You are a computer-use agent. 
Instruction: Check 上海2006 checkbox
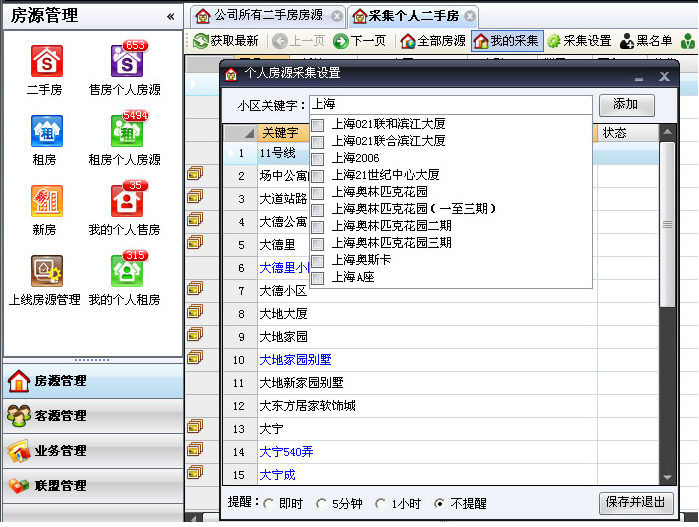click(x=318, y=159)
